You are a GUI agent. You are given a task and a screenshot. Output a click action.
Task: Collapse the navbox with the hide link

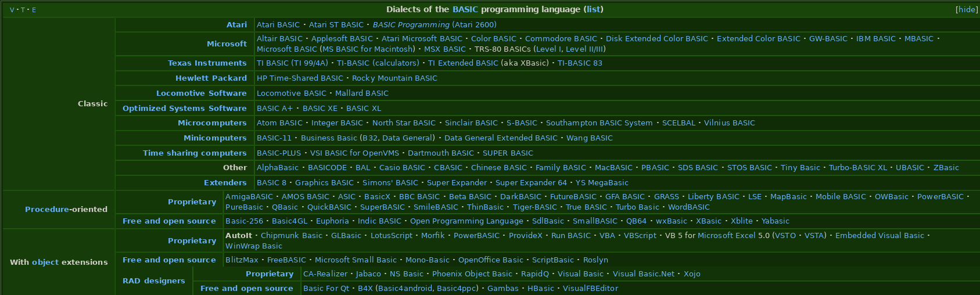(x=967, y=9)
